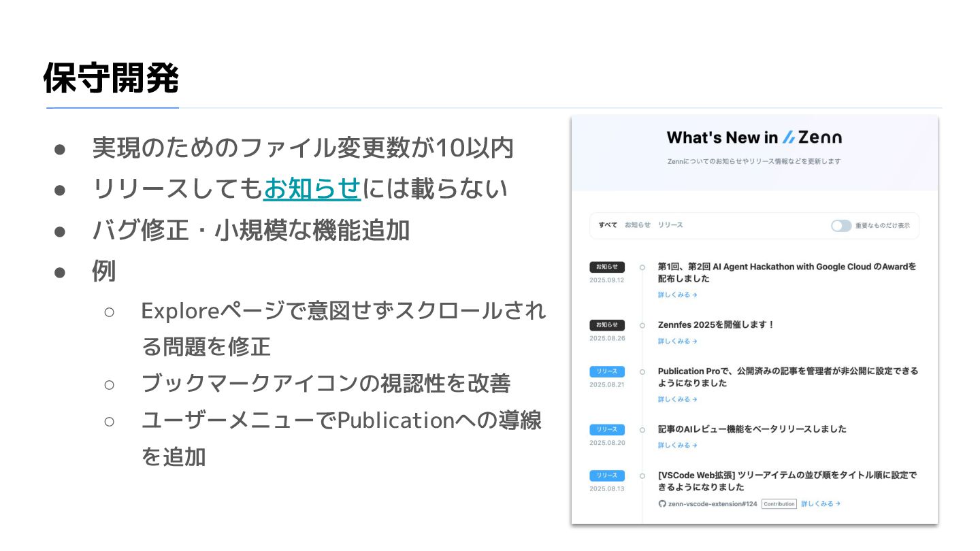
Task: Click the GitHub icon next to zenn-vscode-extension#124
Action: [x=661, y=504]
